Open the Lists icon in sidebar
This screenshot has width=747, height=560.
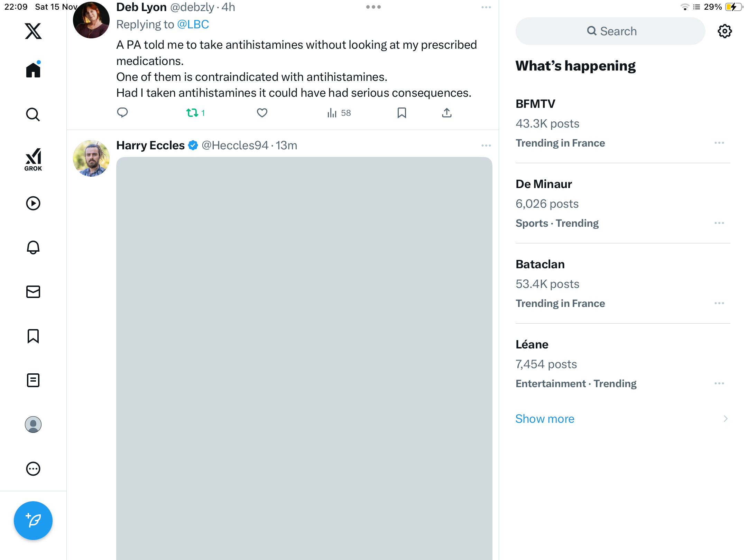(33, 380)
